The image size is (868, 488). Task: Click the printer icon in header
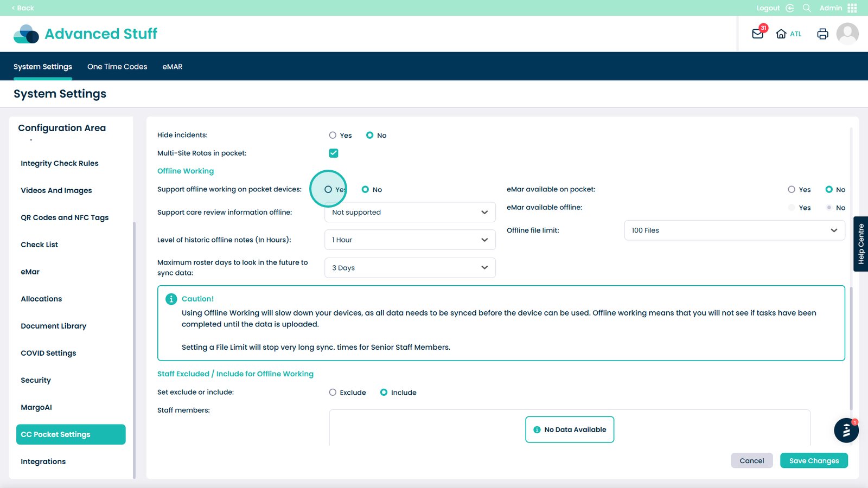[x=822, y=34]
